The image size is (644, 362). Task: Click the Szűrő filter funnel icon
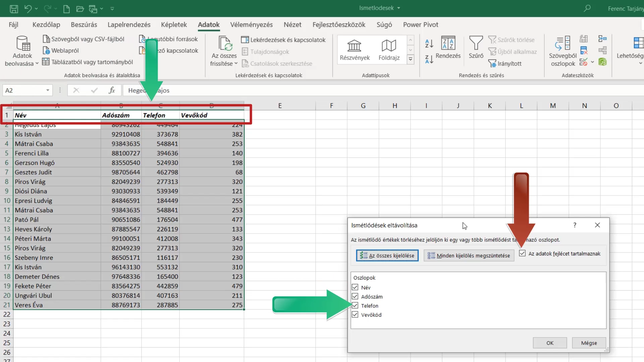coord(476,44)
